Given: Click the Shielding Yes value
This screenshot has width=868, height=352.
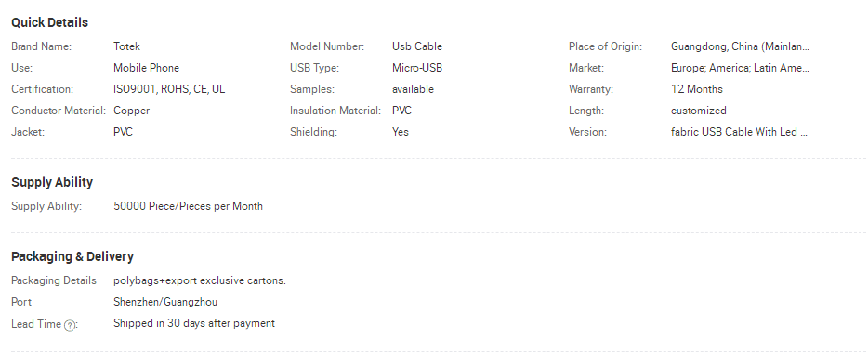Looking at the screenshot, I should [401, 132].
